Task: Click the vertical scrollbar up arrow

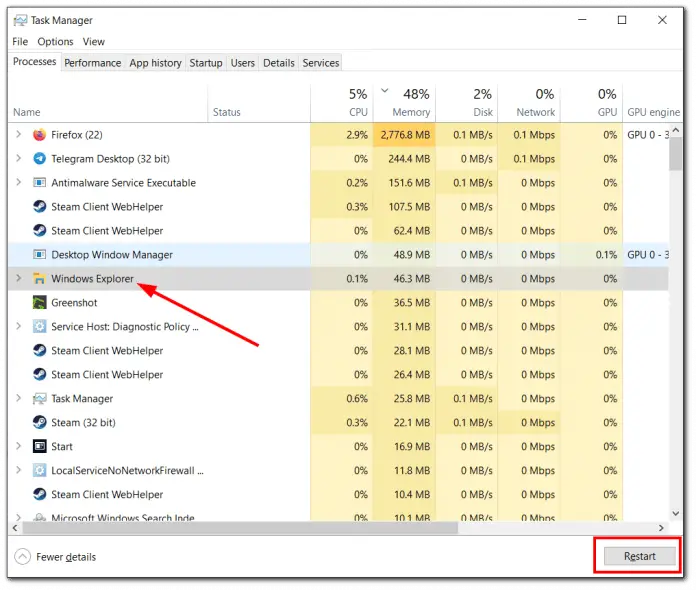Action: (676, 130)
